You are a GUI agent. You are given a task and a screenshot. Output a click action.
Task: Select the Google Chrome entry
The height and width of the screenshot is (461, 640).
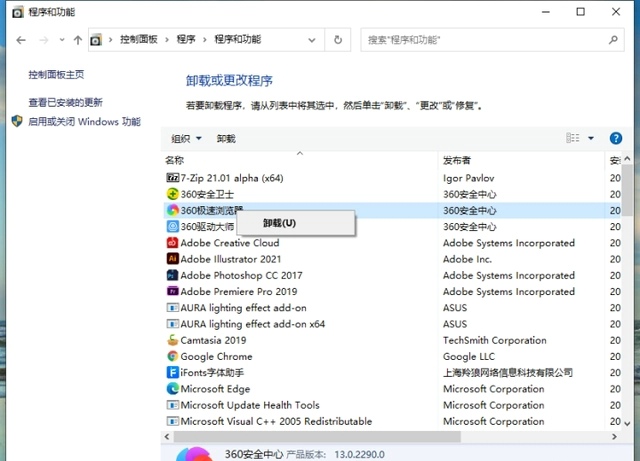pyautogui.click(x=392, y=356)
